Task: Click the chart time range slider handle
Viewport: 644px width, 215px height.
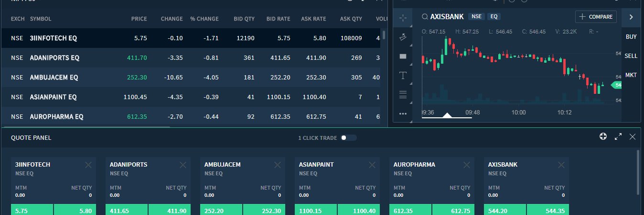Action: (x=447, y=115)
